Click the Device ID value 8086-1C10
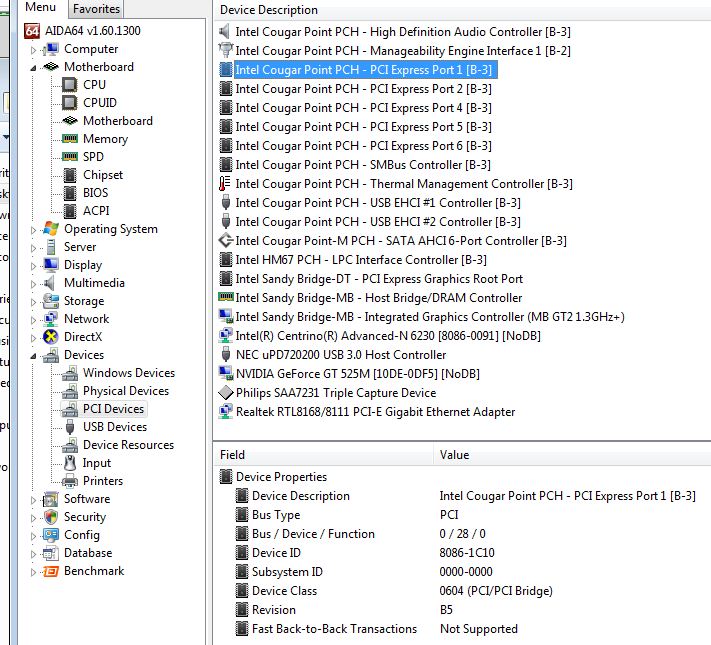The height and width of the screenshot is (645, 711). [x=467, y=553]
